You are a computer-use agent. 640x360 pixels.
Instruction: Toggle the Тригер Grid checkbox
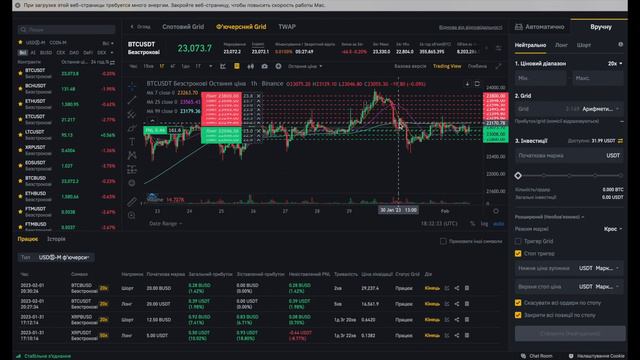(518, 241)
